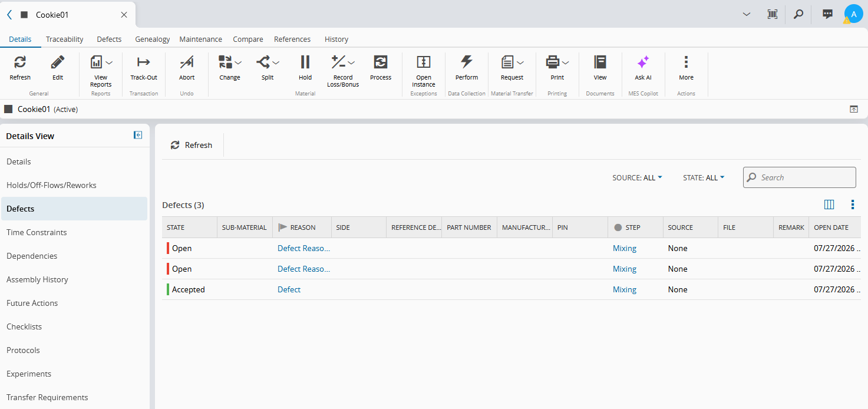Expand the Split dropdown arrow
The image size is (868, 409).
[276, 62]
